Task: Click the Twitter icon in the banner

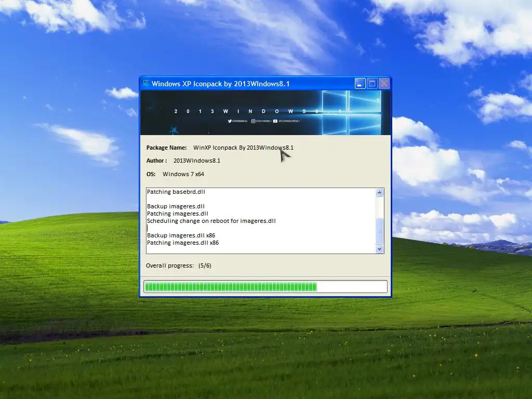Action: [230, 121]
